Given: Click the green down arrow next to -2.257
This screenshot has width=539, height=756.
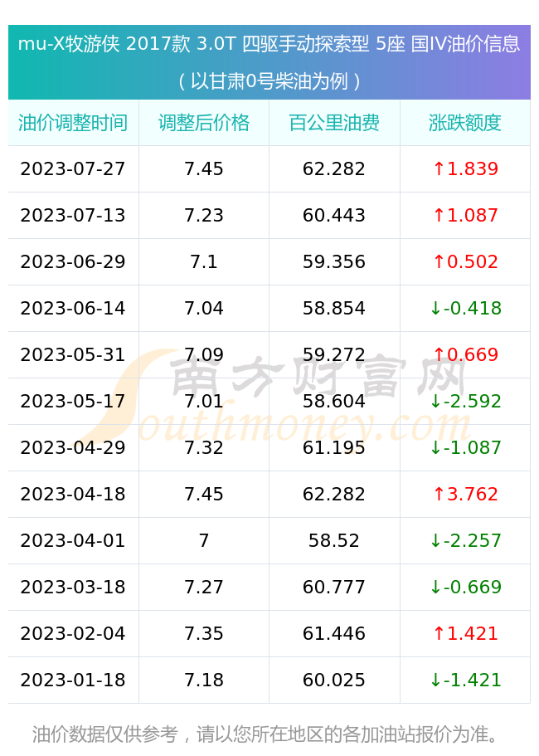Looking at the screenshot, I should coord(435,540).
